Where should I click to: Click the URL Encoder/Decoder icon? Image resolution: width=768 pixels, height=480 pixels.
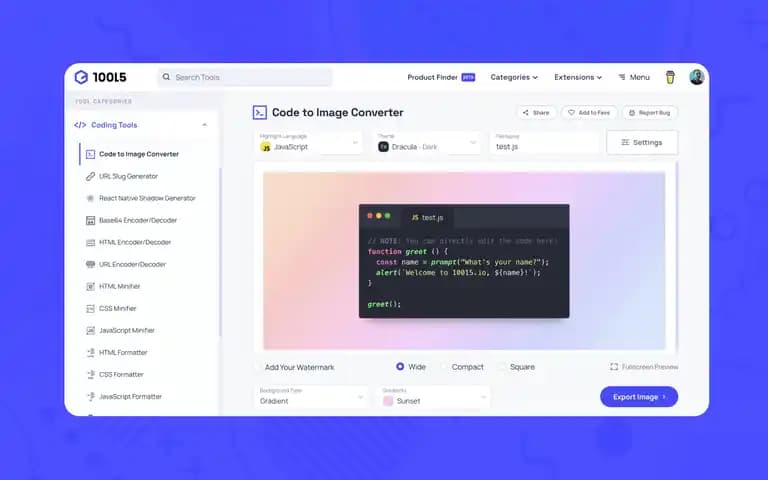click(x=91, y=264)
